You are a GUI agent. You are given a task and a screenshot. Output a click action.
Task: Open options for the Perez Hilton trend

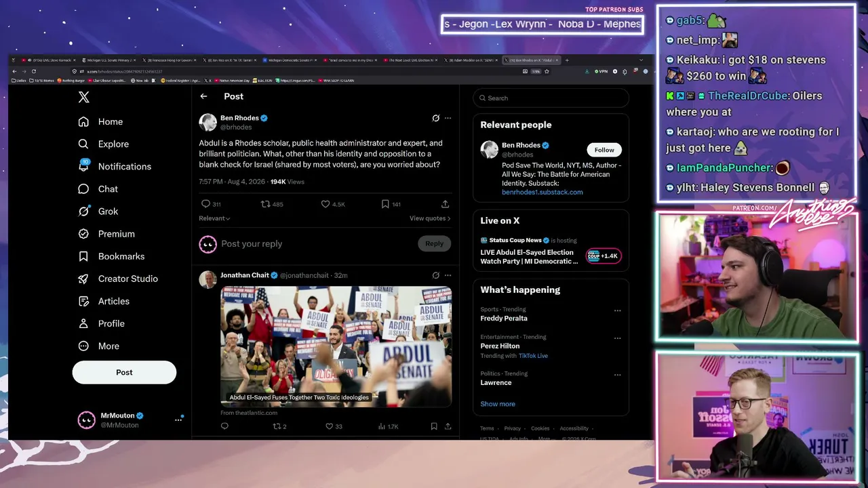[x=617, y=338]
